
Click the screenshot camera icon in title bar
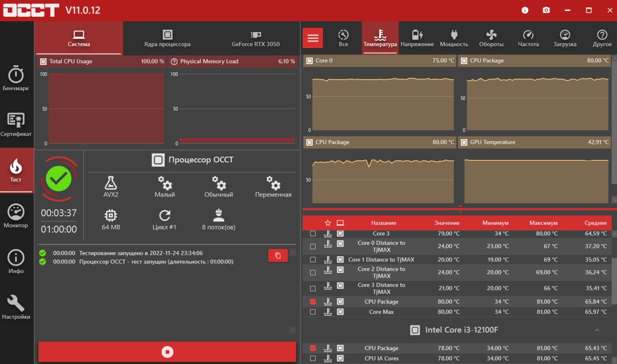pyautogui.click(x=546, y=10)
